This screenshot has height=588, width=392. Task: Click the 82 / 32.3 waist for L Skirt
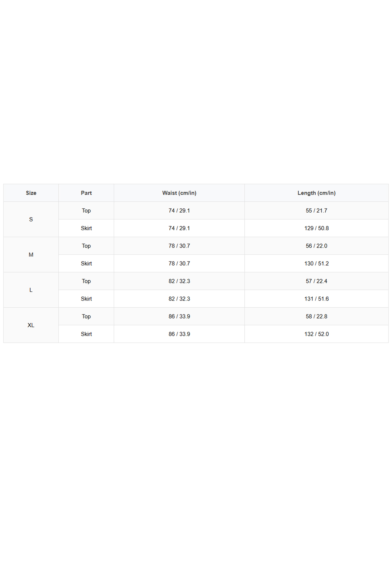click(179, 299)
